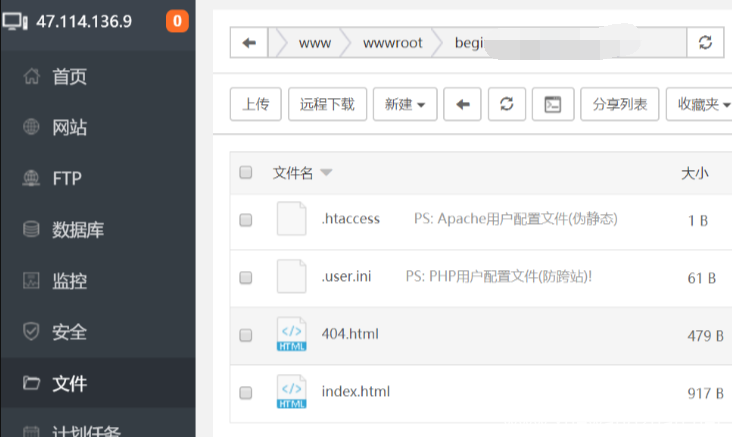Click the .htaccess file icon
This screenshot has width=732, height=437.
coord(291,219)
